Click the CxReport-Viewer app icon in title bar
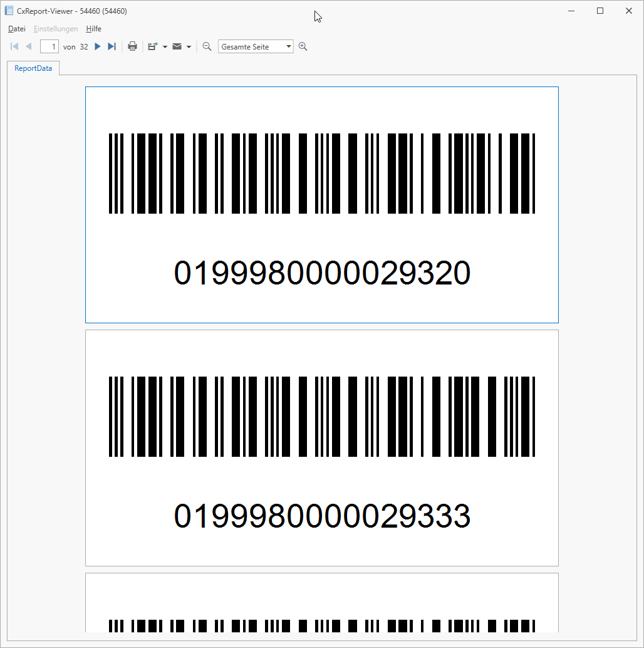The image size is (644, 648). pyautogui.click(x=9, y=11)
